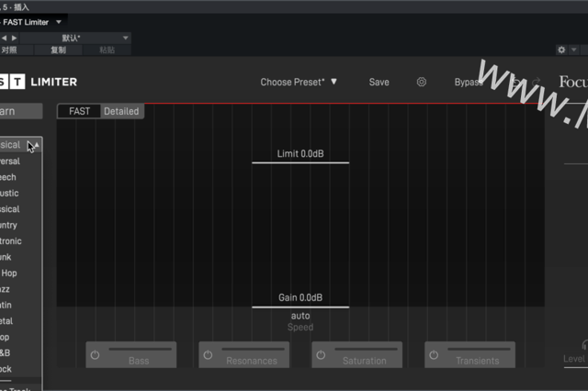Click the auto Speed value
The image size is (588, 391).
[300, 316]
